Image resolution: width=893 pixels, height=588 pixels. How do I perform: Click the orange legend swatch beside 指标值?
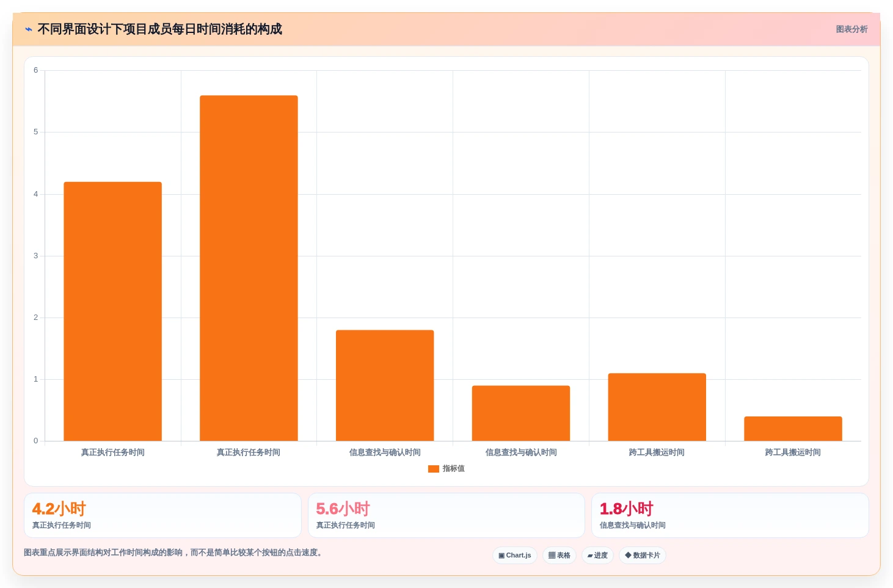pos(434,469)
